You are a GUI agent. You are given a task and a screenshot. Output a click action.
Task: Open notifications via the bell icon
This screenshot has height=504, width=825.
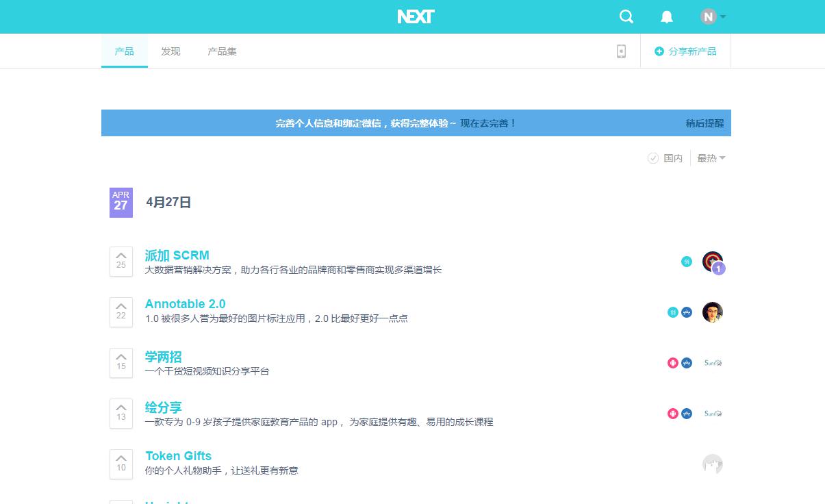(x=666, y=17)
